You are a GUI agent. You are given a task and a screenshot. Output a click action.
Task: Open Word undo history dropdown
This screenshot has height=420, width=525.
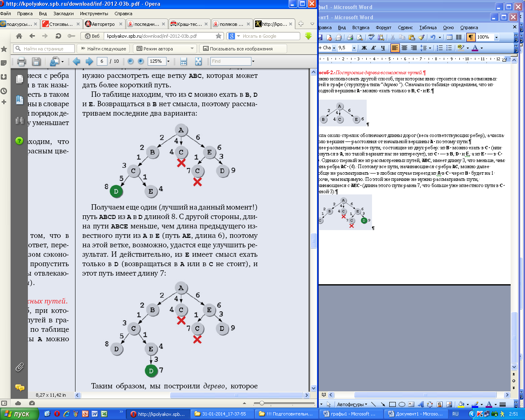(440, 37)
